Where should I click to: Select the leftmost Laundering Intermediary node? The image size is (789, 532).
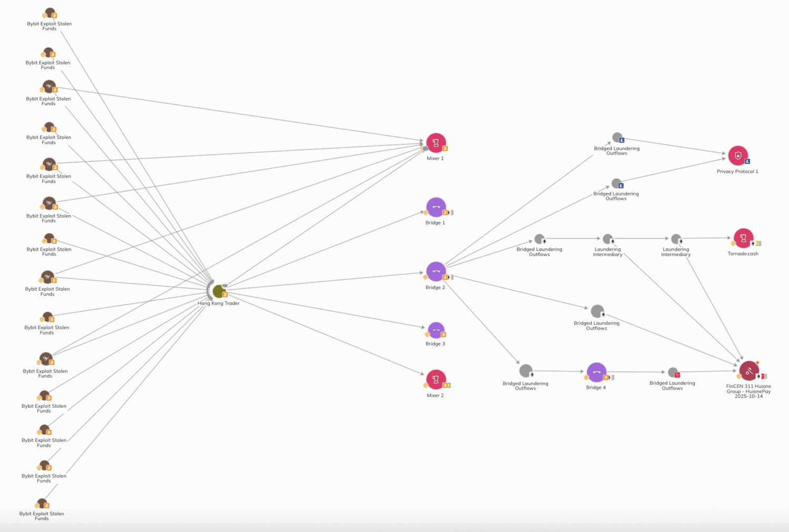pos(608,239)
